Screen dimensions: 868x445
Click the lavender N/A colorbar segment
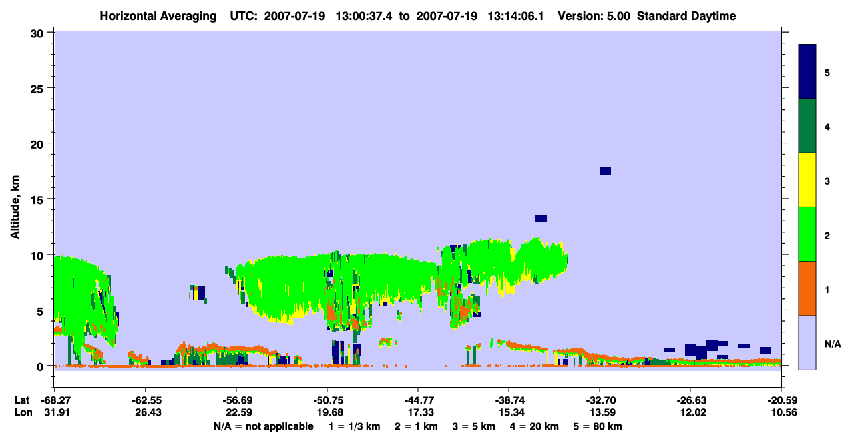point(807,342)
